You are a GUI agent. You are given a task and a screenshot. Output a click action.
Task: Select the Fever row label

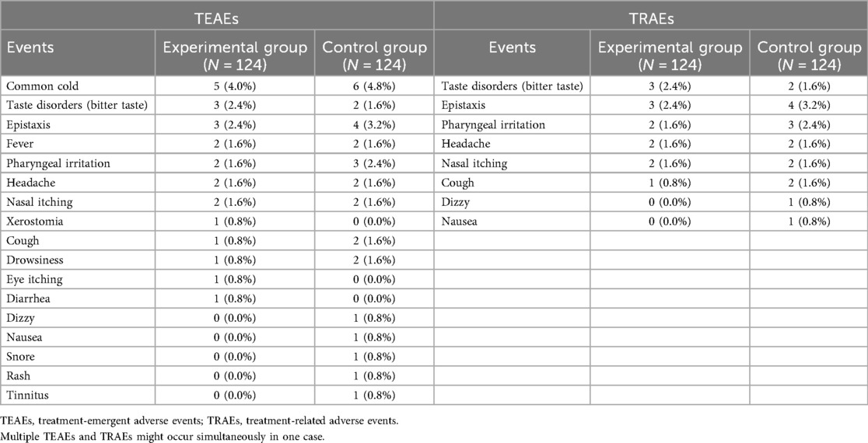(x=20, y=144)
